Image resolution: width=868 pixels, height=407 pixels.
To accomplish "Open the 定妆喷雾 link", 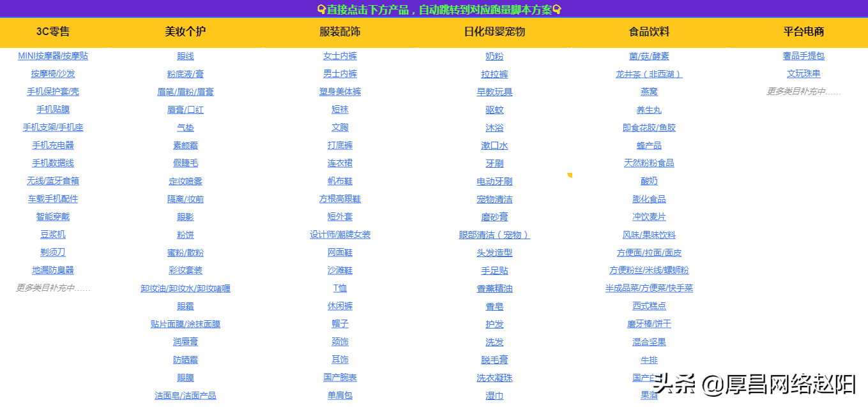I will tap(185, 181).
